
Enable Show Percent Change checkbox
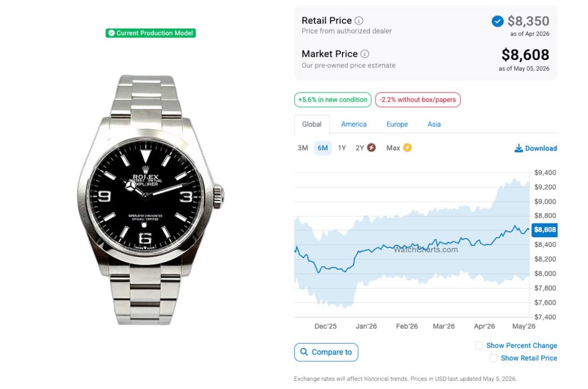pyautogui.click(x=479, y=345)
